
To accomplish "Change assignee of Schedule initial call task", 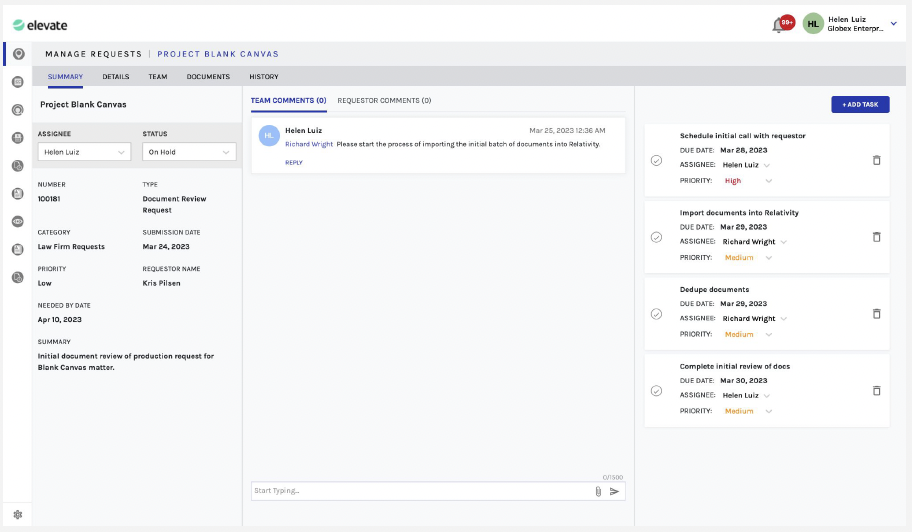I will pyautogui.click(x=746, y=165).
